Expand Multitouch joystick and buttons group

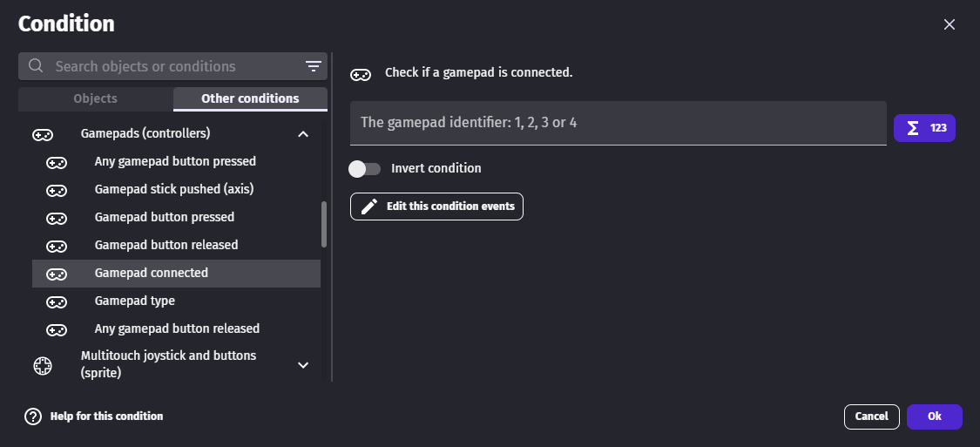tap(303, 366)
